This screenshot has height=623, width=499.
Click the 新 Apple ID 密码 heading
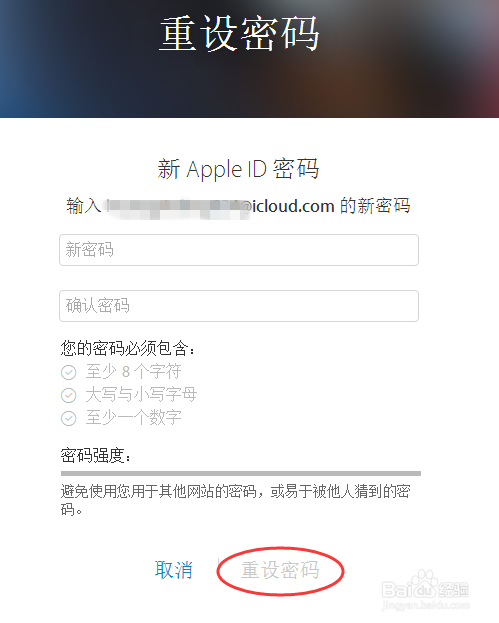(238, 169)
